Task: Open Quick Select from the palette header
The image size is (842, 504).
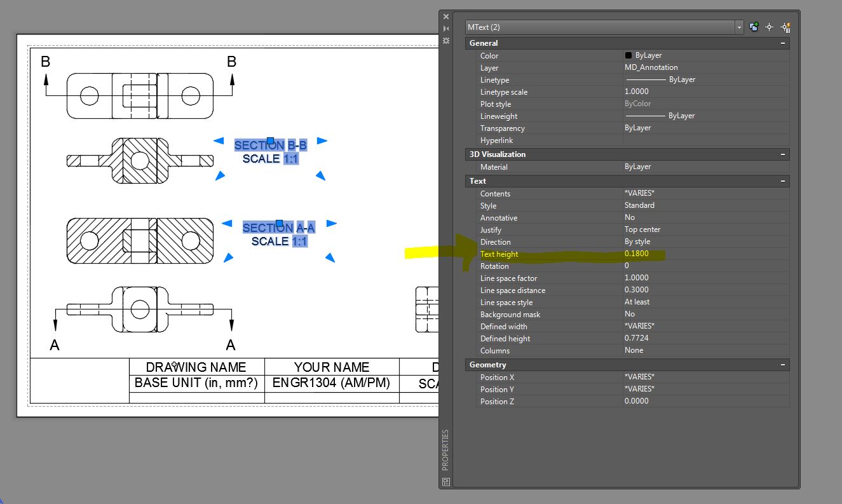Action: pos(785,27)
